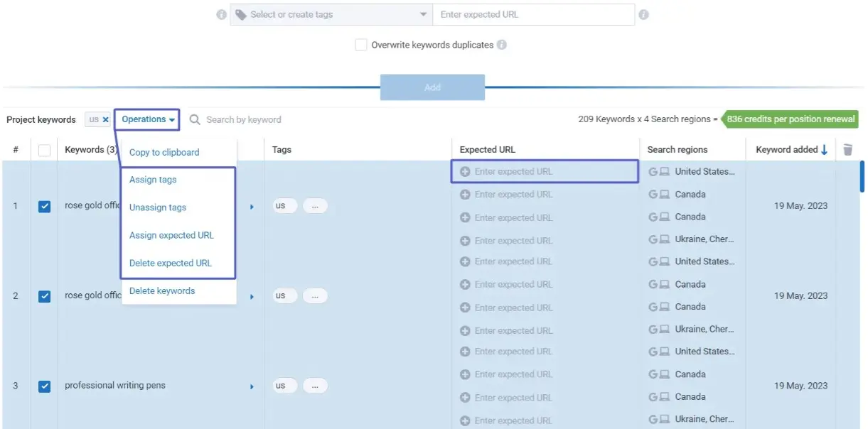Screen dimensions: 868x429
Task: Open more tags button in row 1
Action: pos(315,206)
